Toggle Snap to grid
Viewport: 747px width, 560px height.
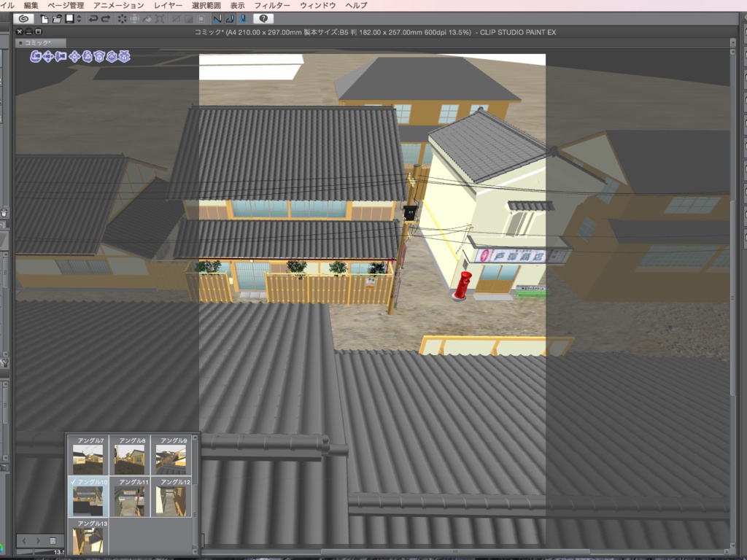242,19
